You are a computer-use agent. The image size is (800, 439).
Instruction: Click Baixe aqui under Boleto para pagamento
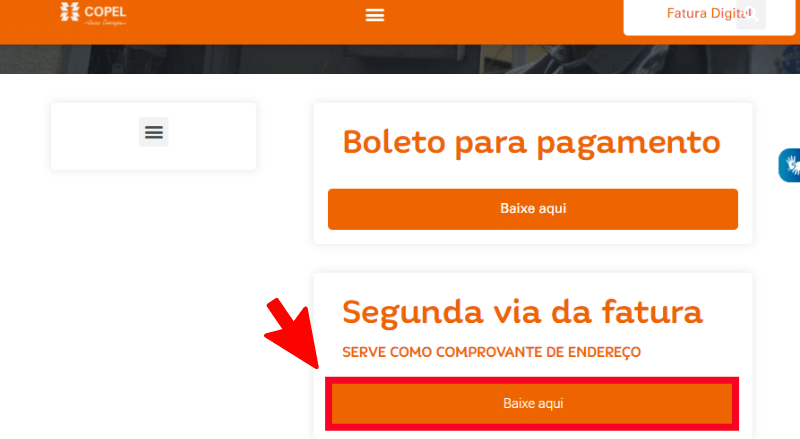point(533,209)
